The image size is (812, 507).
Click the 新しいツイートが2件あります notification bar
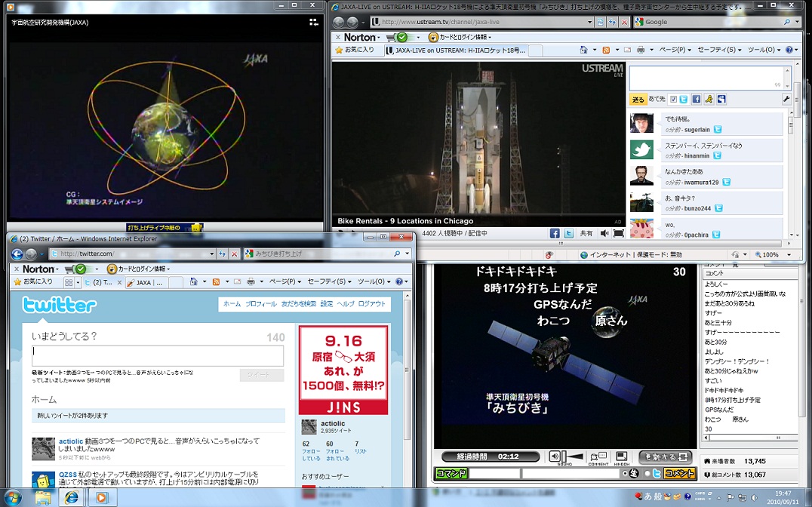158,416
